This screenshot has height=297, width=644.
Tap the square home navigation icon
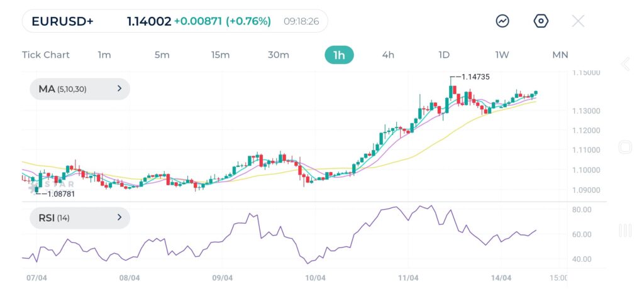pyautogui.click(x=625, y=148)
